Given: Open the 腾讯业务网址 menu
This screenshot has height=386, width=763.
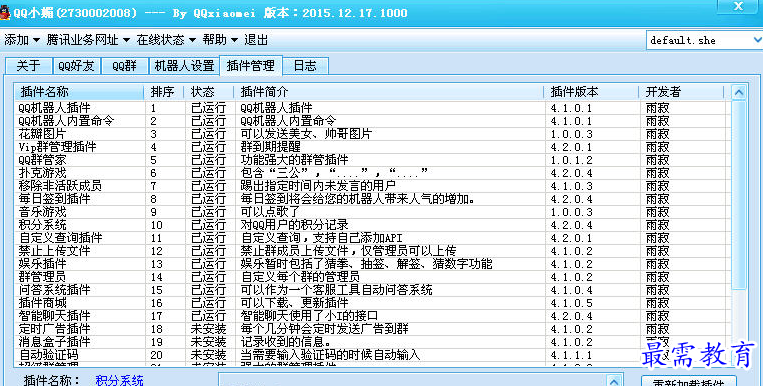Looking at the screenshot, I should [88, 40].
